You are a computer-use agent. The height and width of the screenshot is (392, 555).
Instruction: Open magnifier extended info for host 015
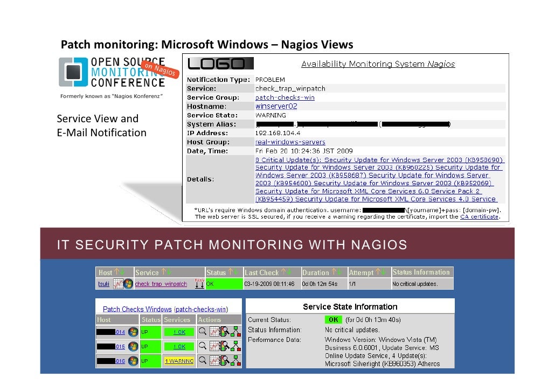point(203,346)
